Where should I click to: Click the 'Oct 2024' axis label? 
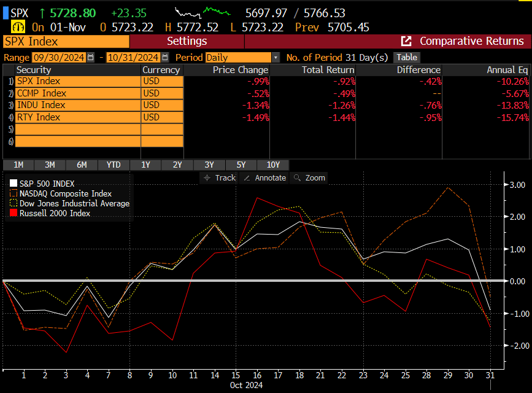point(246,385)
